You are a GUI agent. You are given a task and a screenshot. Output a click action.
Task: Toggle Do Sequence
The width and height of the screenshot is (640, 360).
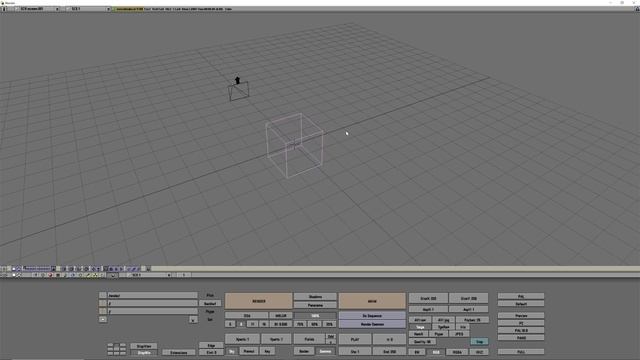pyautogui.click(x=372, y=316)
